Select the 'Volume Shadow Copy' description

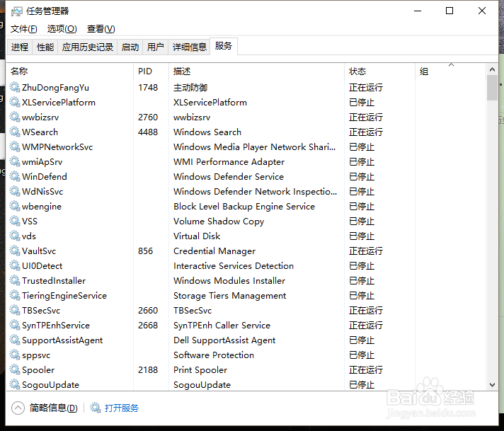[219, 221]
